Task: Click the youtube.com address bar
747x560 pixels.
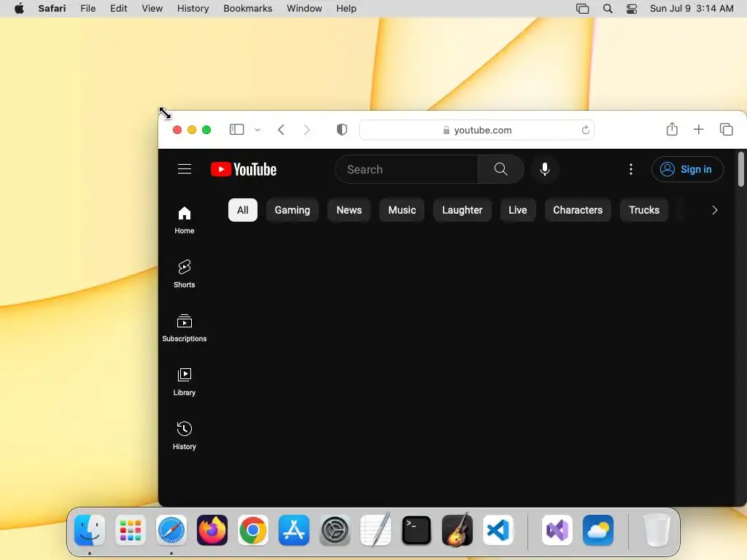Action: tap(476, 130)
